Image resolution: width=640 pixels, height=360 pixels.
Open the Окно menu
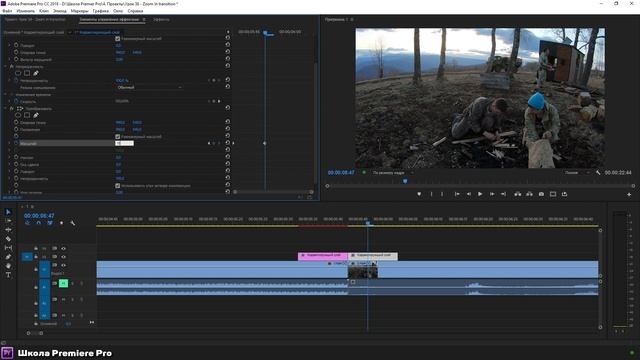(x=118, y=11)
